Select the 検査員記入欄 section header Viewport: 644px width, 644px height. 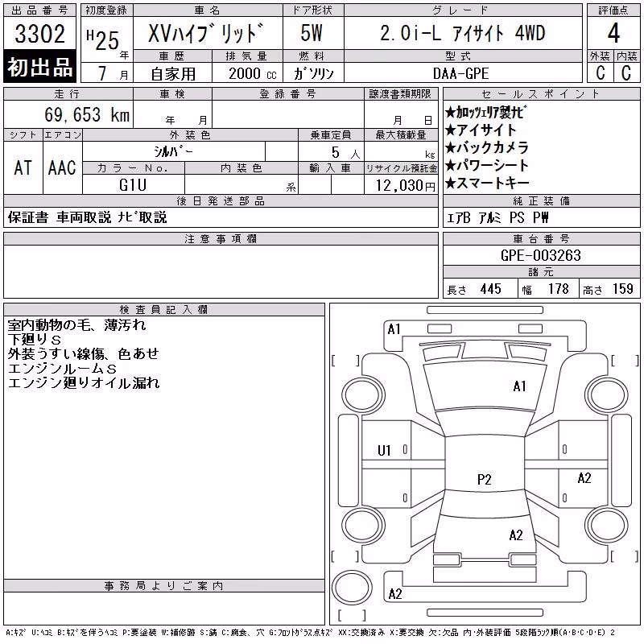[164, 310]
